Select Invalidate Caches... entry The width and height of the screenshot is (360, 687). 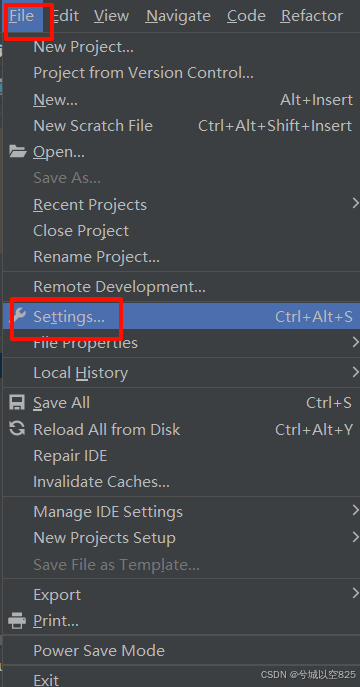pyautogui.click(x=180, y=482)
